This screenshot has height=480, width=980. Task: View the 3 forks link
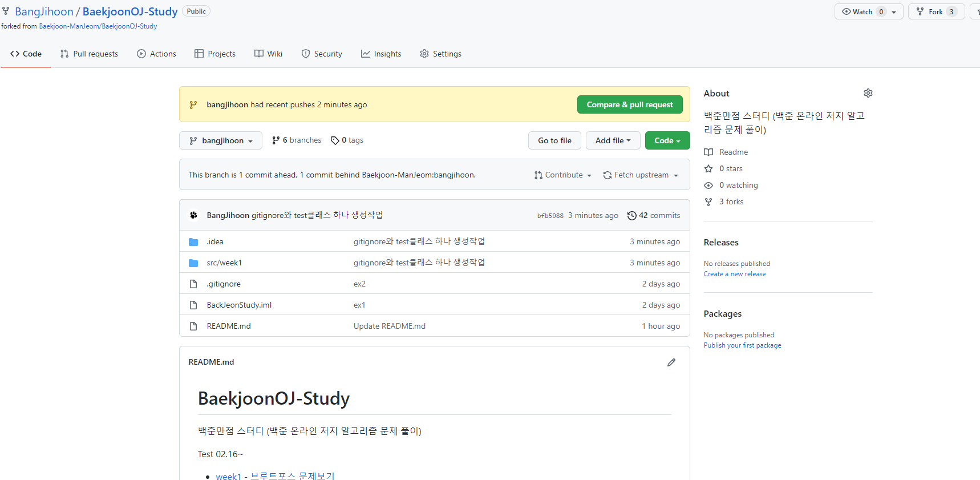731,201
